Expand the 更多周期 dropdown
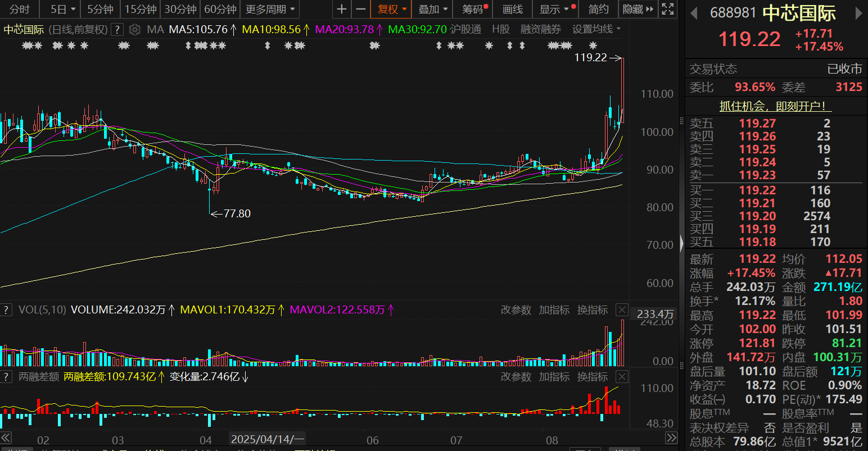868x451 pixels. (x=270, y=10)
